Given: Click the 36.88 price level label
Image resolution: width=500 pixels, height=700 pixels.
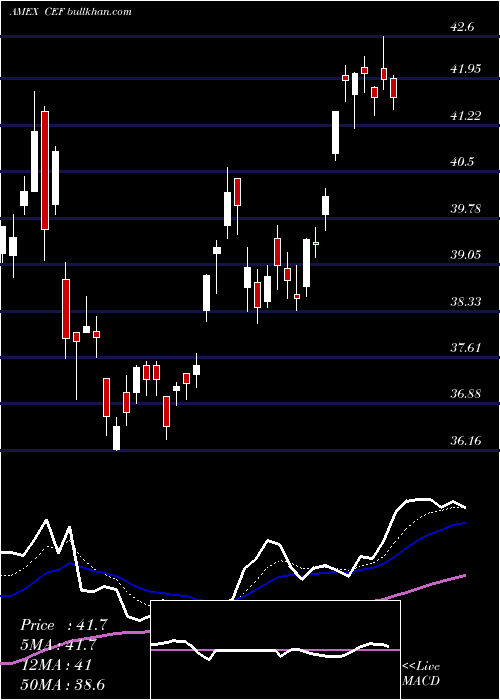Looking at the screenshot, I should point(465,394).
